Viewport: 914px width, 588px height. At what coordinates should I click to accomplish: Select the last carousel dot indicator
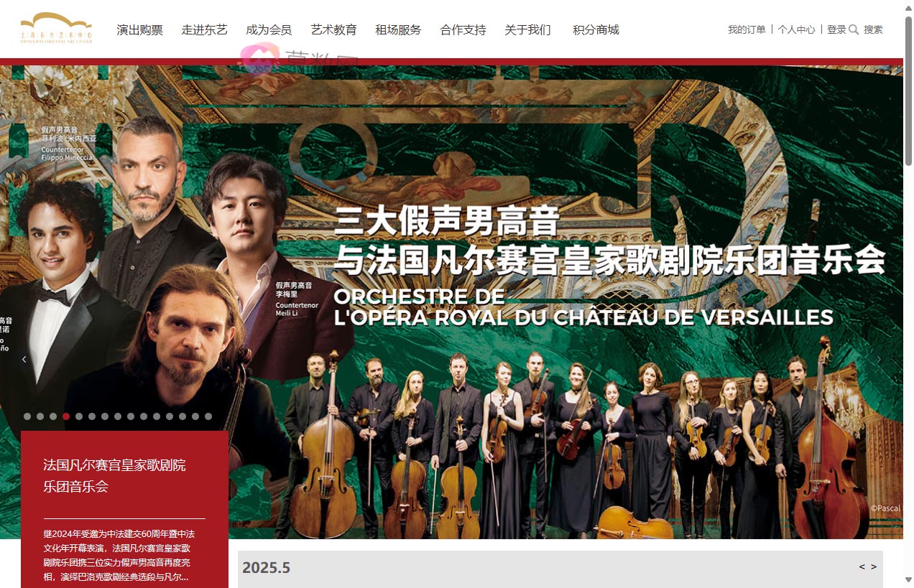(x=208, y=416)
